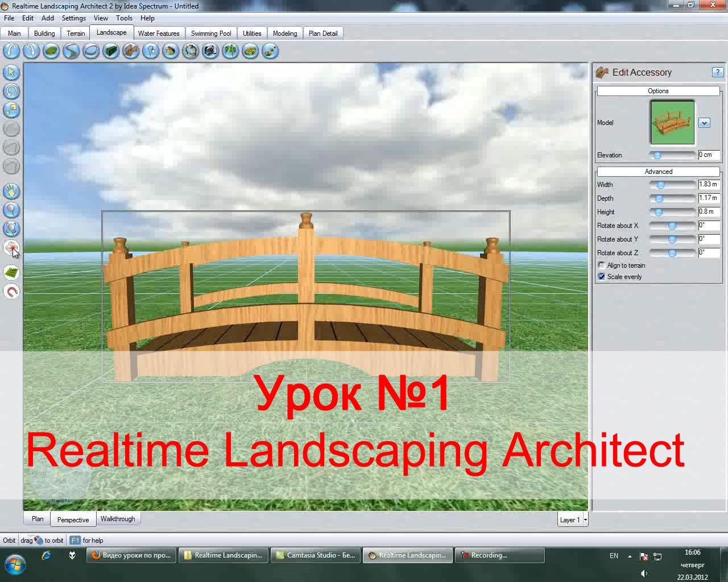Select the wooden accessory tool icon
This screenshot has width=728, height=582.
131,51
